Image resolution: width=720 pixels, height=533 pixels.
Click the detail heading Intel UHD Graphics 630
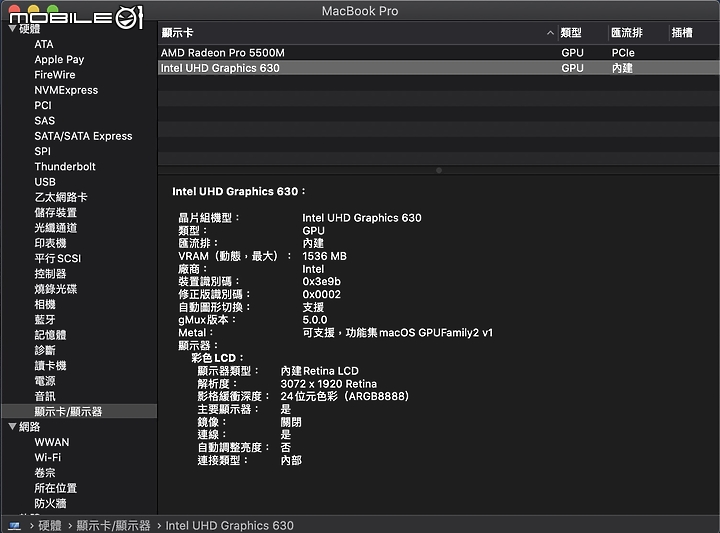click(238, 191)
